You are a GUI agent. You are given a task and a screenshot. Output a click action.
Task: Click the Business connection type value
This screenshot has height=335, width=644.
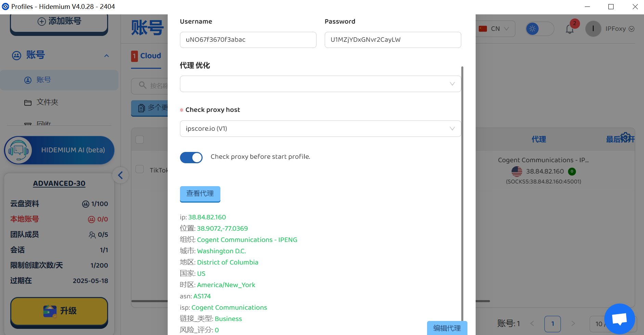pyautogui.click(x=228, y=319)
